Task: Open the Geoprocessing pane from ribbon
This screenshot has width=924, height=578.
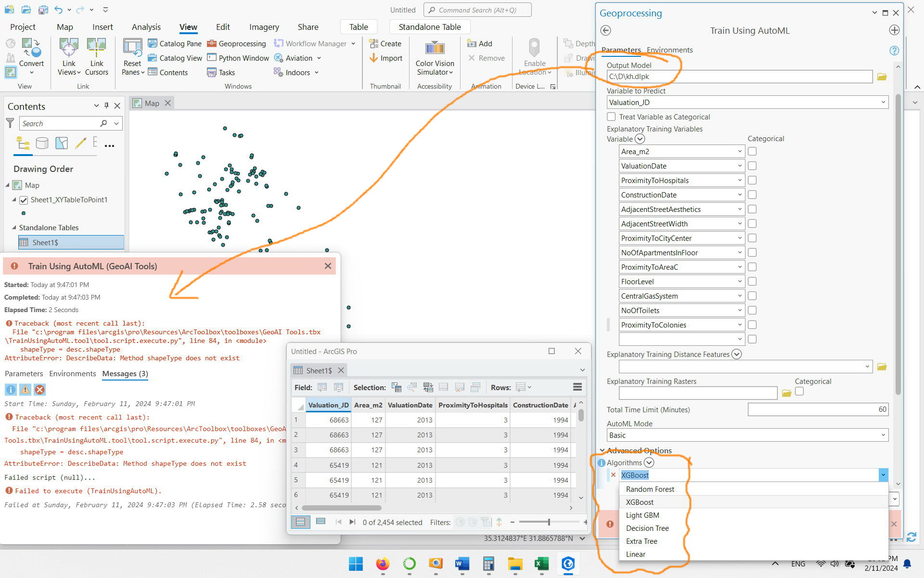Action: click(x=236, y=43)
